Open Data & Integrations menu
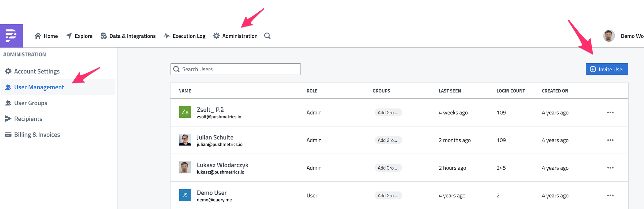Screen dimensions: 644x209 click(128, 36)
